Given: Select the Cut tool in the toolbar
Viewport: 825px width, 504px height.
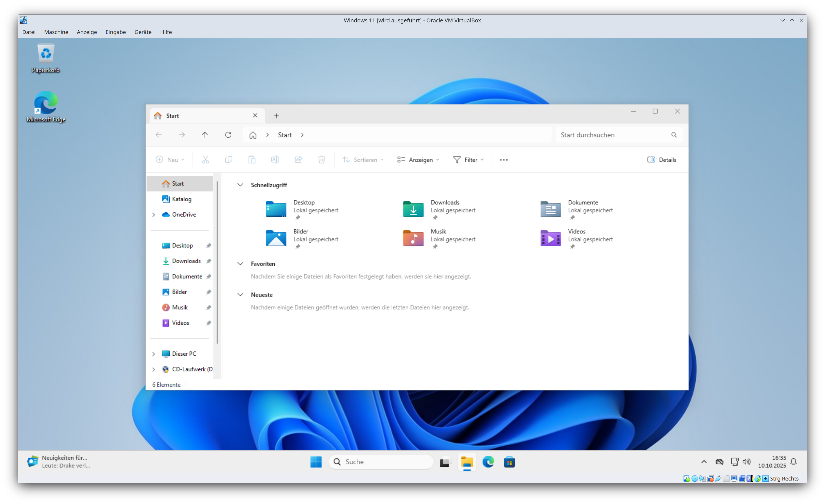Looking at the screenshot, I should coord(206,160).
